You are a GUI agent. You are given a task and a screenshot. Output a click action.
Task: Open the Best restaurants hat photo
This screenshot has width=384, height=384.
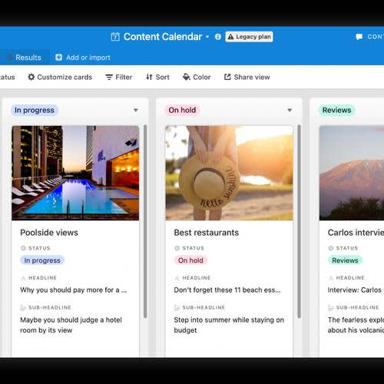229,173
